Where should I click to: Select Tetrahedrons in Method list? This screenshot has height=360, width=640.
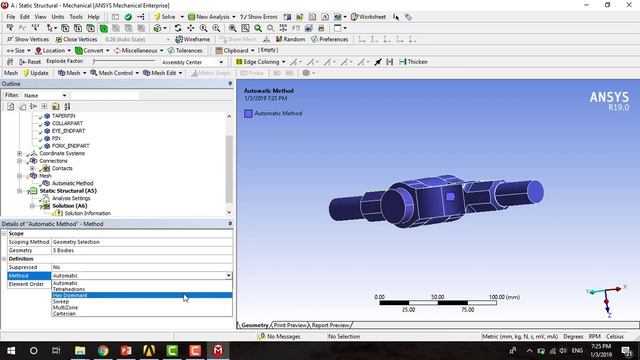142,289
